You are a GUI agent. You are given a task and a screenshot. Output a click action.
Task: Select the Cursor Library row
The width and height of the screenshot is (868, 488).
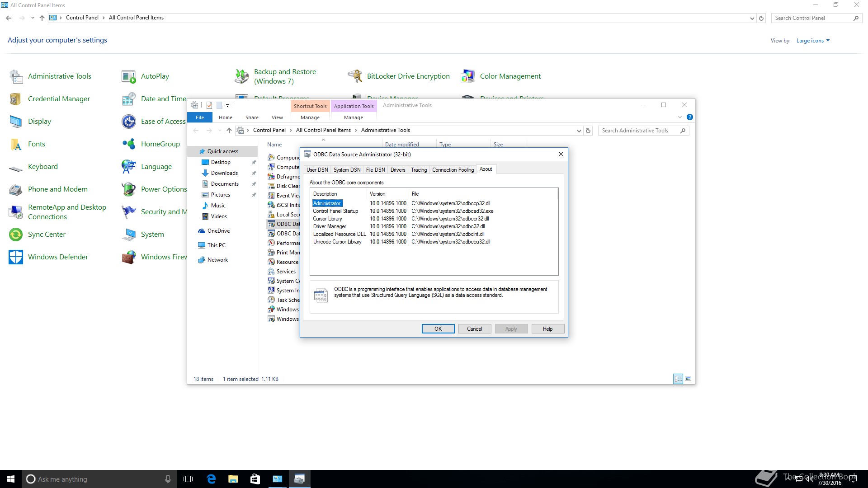click(x=434, y=219)
